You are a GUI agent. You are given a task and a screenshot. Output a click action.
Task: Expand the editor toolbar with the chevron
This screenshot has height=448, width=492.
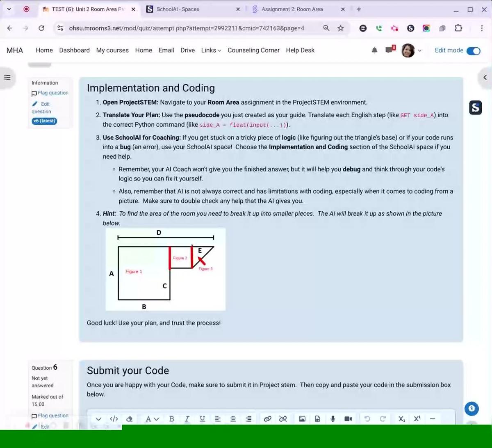click(x=98, y=418)
